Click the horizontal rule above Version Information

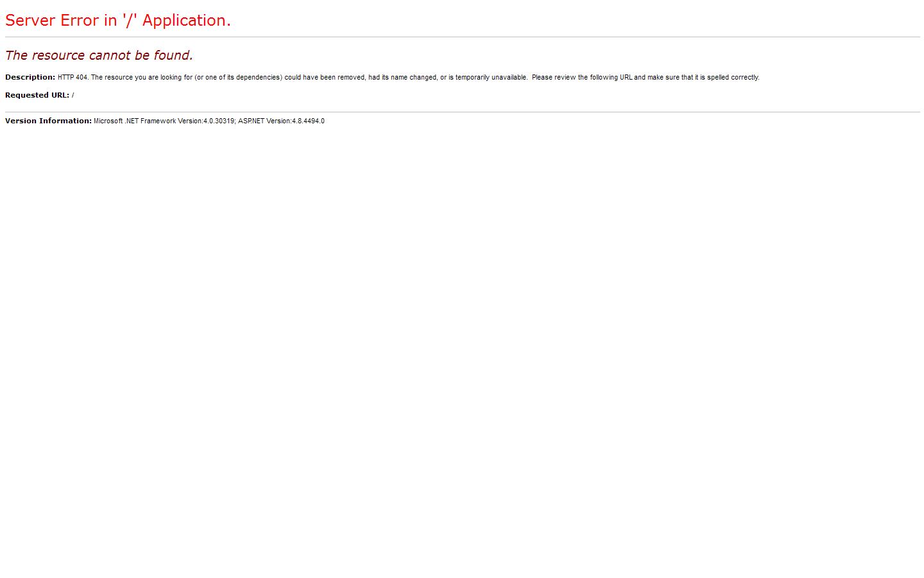(462, 112)
